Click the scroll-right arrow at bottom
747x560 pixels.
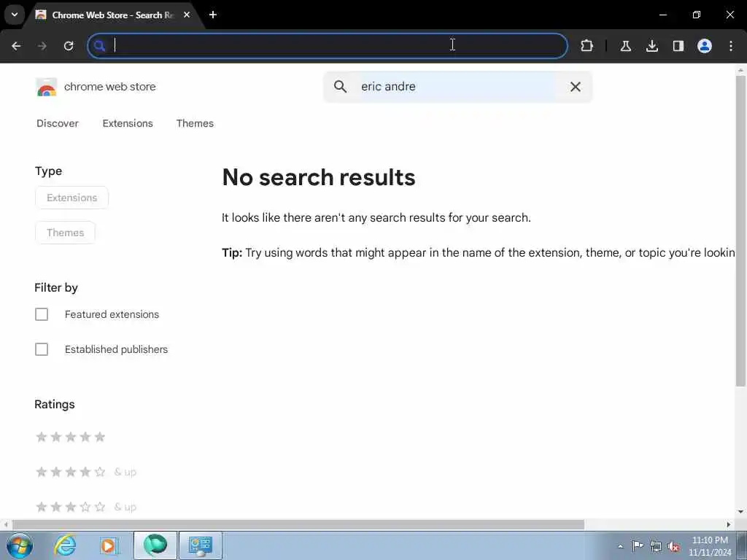729,524
